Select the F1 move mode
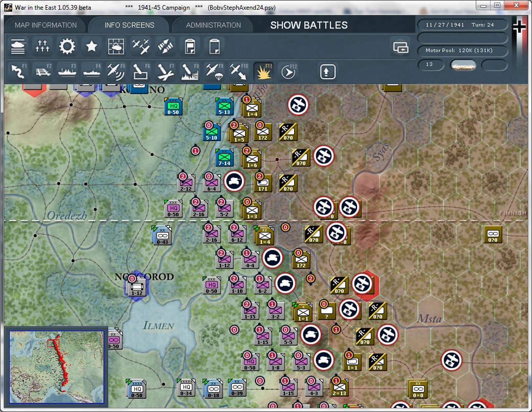The height and width of the screenshot is (412, 532). pos(18,71)
